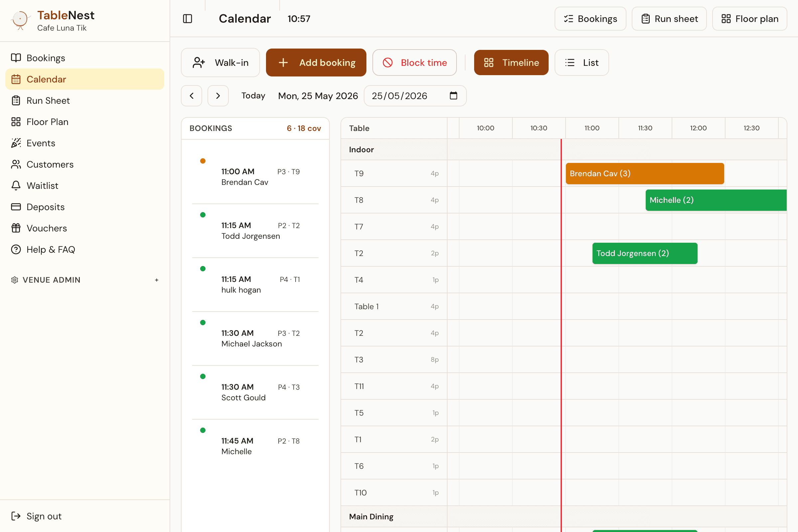
Task: Click the Block time prohibited icon
Action: point(388,63)
